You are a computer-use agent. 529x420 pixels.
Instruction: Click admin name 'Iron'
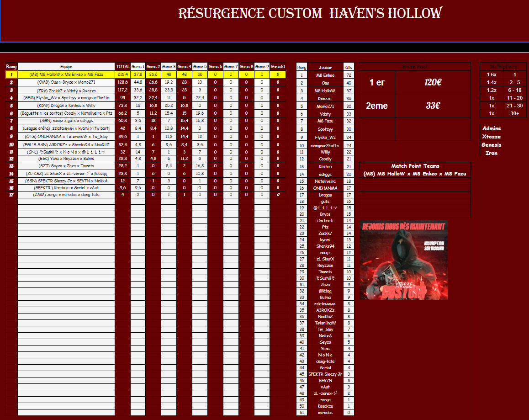492,153
